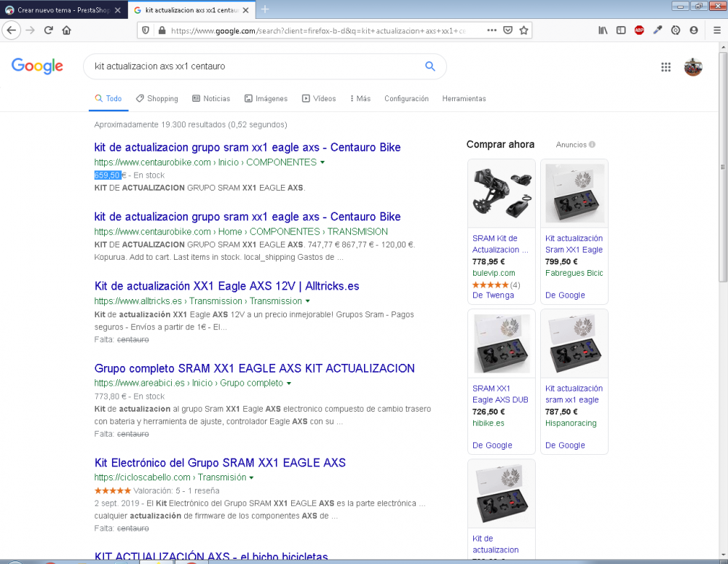Click the blue search magnifier icon
Screen dimensions: 728x564
430,66
